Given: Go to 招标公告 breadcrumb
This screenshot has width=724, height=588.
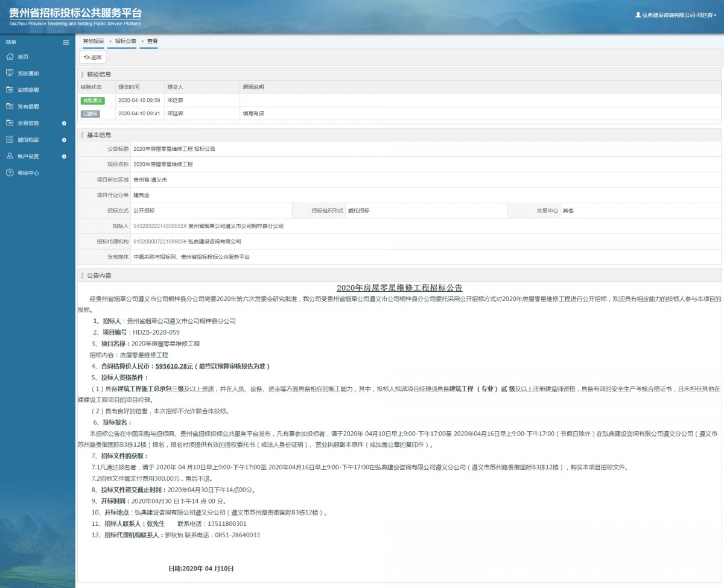Looking at the screenshot, I should pyautogui.click(x=125, y=41).
